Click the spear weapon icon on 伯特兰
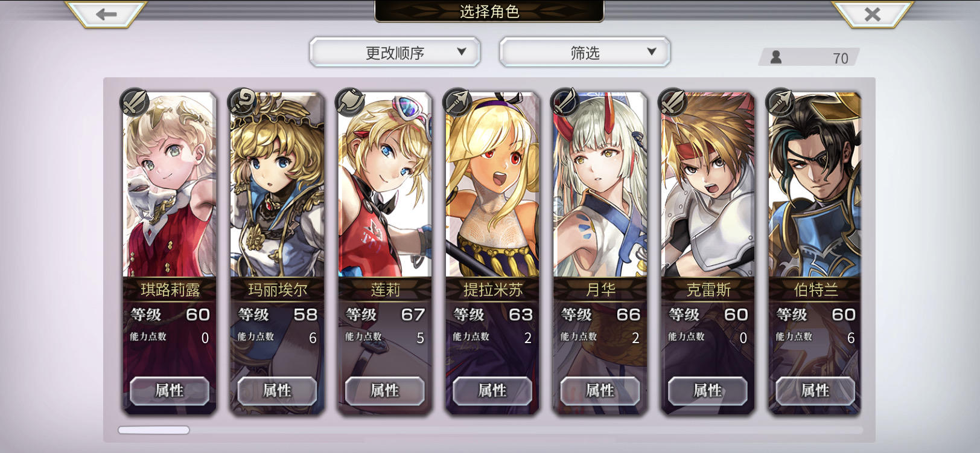 pos(780,102)
